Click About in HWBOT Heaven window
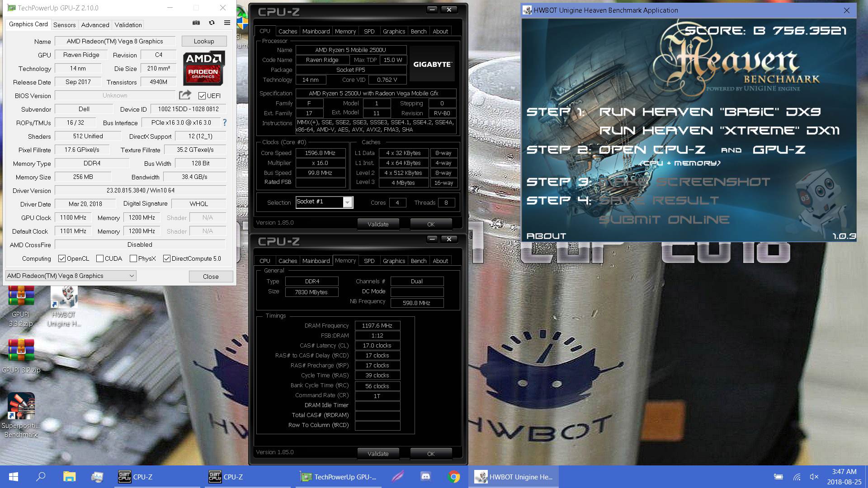The width and height of the screenshot is (868, 488). (546, 236)
